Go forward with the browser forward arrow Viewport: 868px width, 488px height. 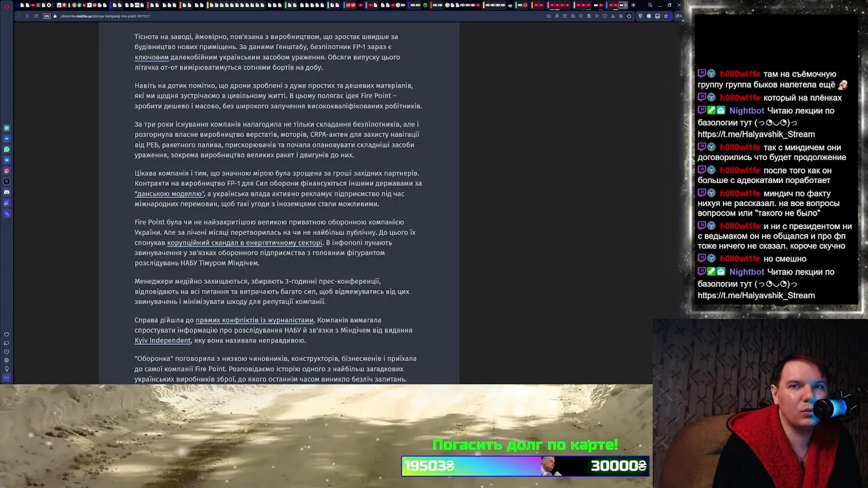point(27,16)
